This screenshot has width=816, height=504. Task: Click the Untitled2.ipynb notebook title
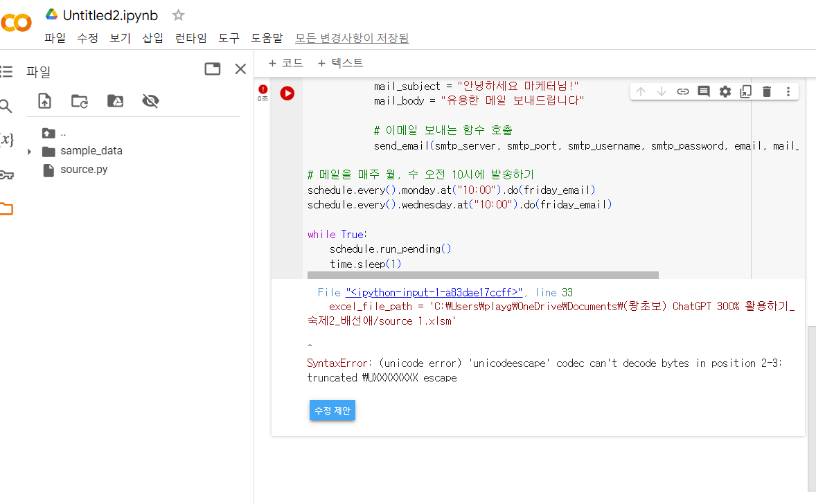110,15
